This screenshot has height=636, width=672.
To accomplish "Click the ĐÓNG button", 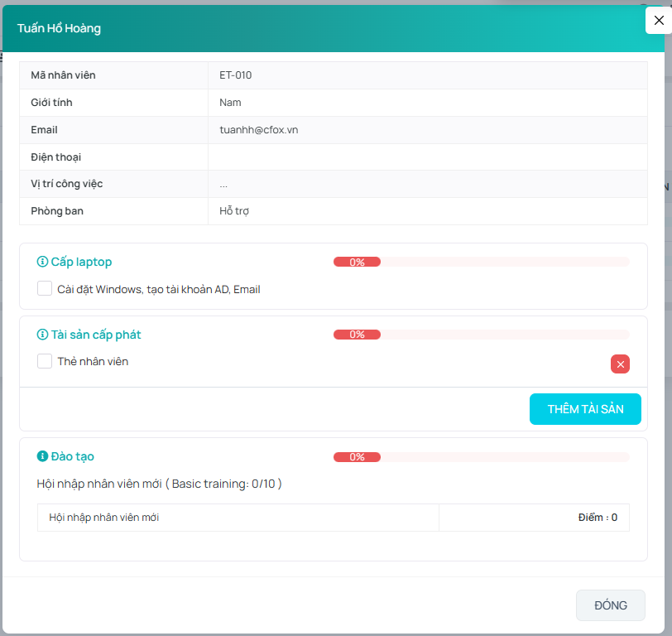I will pyautogui.click(x=610, y=605).
